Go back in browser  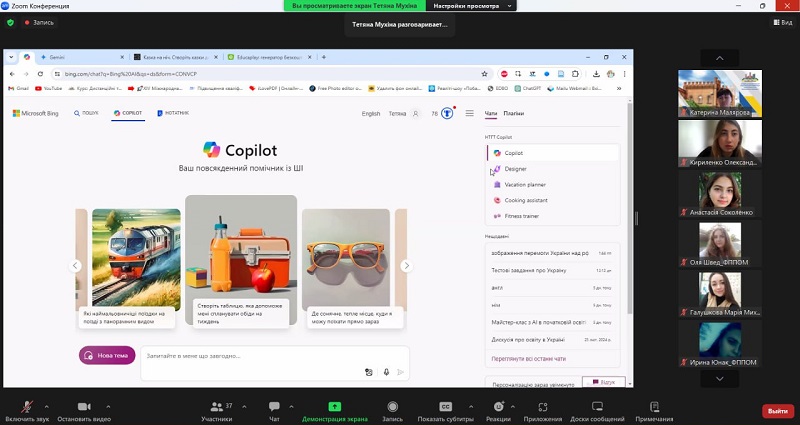[12, 74]
